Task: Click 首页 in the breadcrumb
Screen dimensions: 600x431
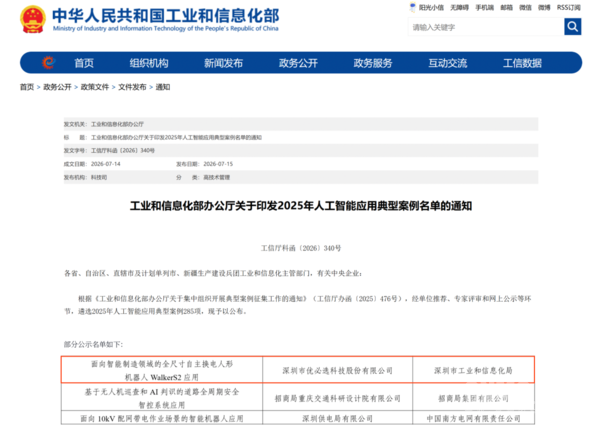Action: click(27, 87)
